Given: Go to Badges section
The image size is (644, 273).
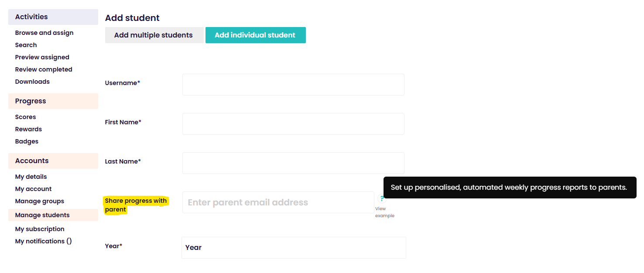Looking at the screenshot, I should (27, 141).
